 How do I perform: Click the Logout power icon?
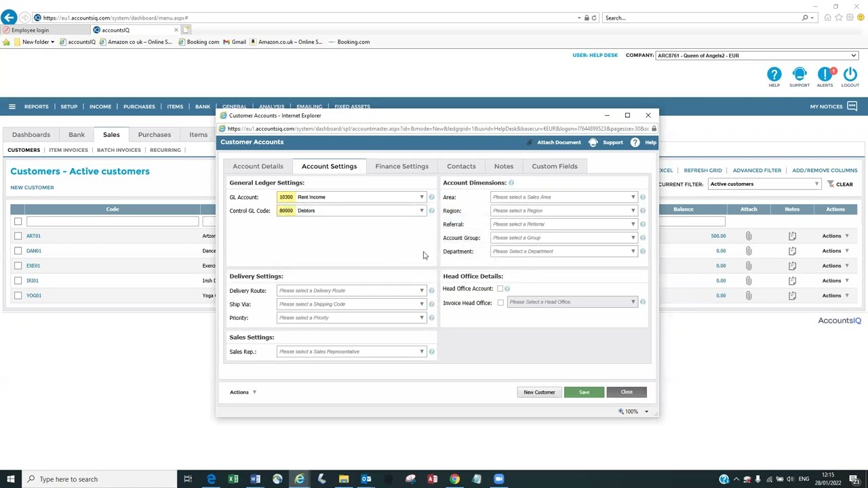pos(850,75)
